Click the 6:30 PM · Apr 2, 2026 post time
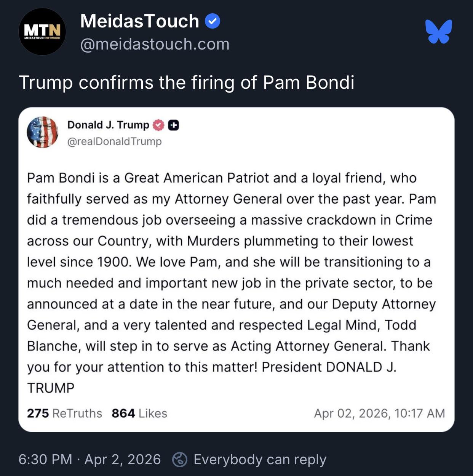Screen dimensions: 473x476 coord(89,459)
